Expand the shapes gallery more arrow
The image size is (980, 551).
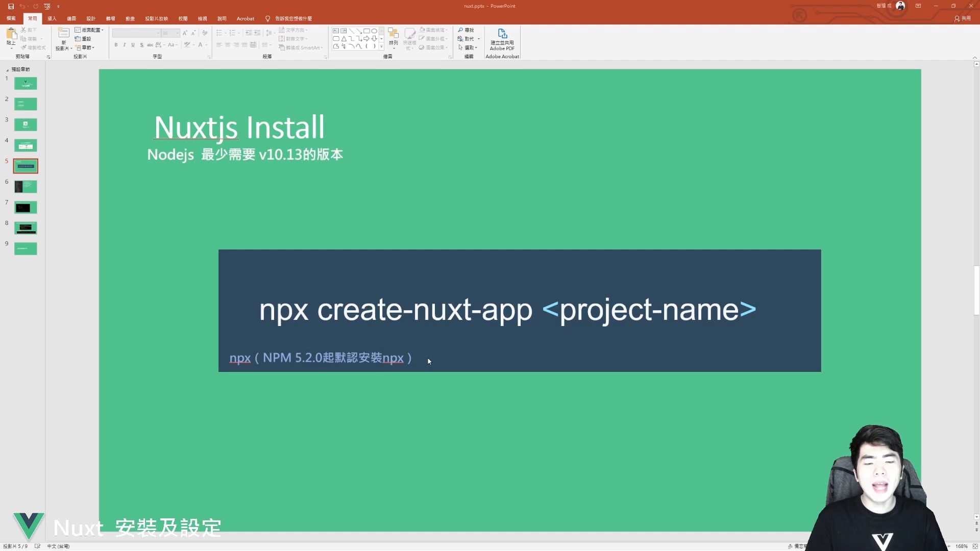pos(381,47)
